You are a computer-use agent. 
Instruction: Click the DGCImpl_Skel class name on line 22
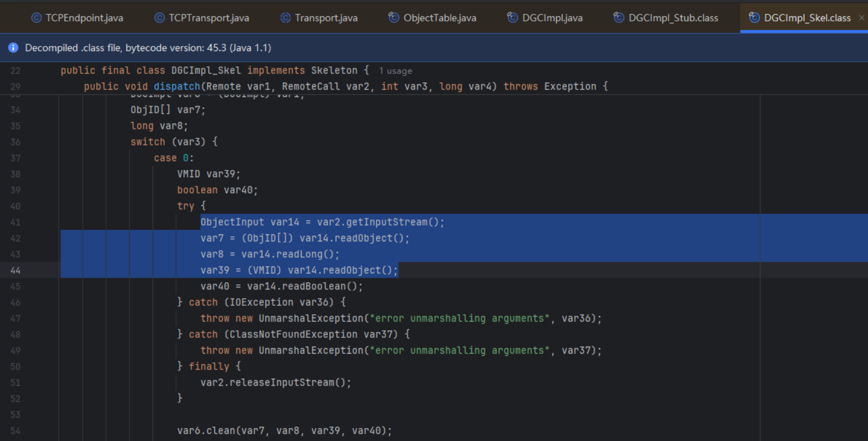(x=206, y=70)
